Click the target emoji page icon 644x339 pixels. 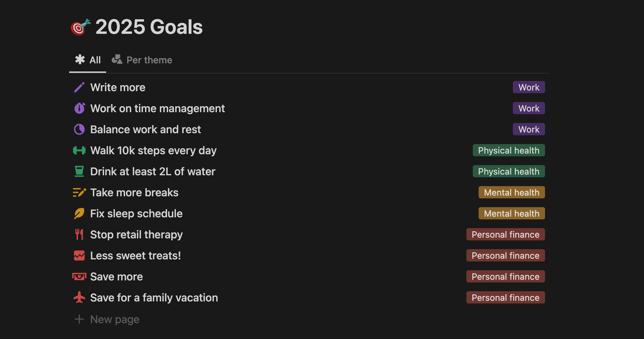(80, 27)
